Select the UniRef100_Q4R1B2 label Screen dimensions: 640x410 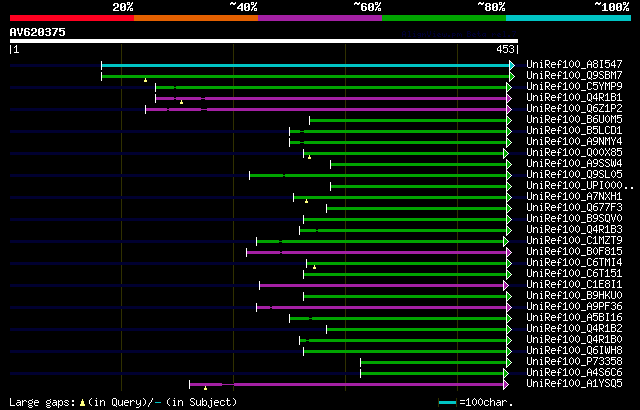pyautogui.click(x=574, y=329)
